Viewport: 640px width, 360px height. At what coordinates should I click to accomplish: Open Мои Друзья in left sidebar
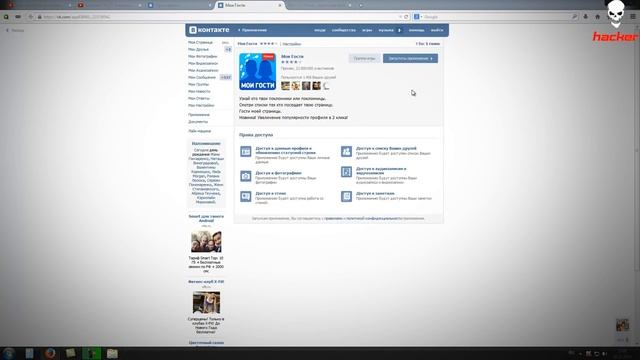(198, 49)
